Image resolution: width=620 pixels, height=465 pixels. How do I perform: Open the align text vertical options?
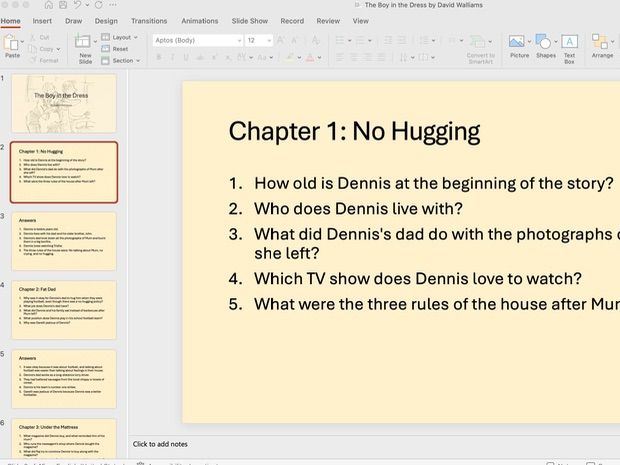coord(426,58)
